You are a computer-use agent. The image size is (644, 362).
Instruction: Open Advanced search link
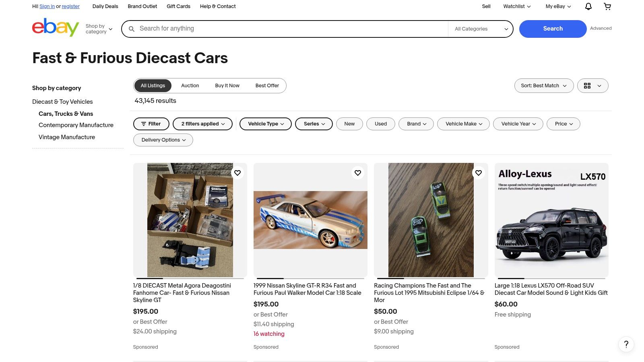[x=601, y=28]
